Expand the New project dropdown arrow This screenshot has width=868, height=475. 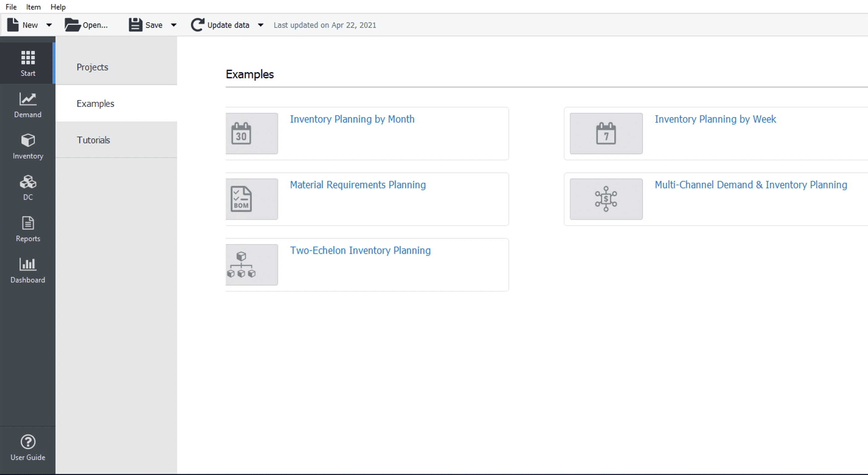[50, 25]
